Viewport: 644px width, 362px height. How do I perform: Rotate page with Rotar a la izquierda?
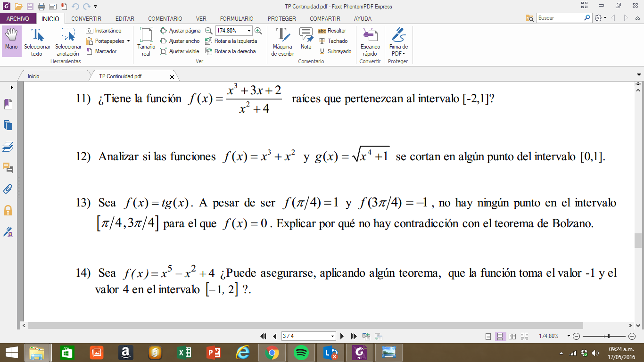(x=231, y=41)
